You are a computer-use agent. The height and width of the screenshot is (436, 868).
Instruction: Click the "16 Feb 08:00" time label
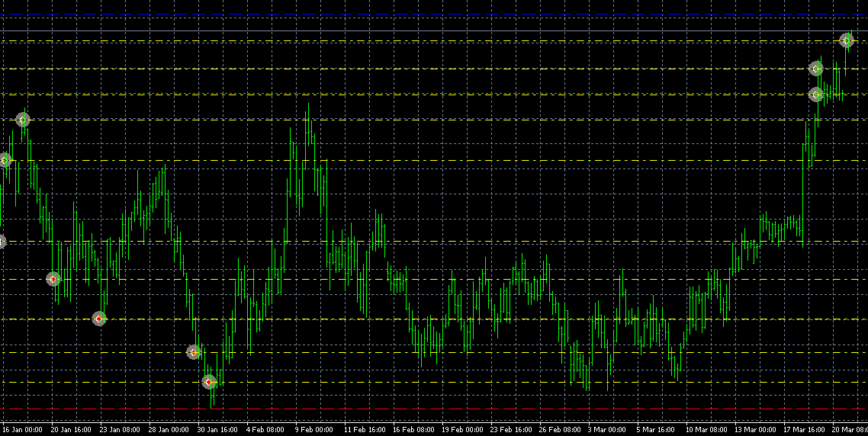[x=413, y=430]
